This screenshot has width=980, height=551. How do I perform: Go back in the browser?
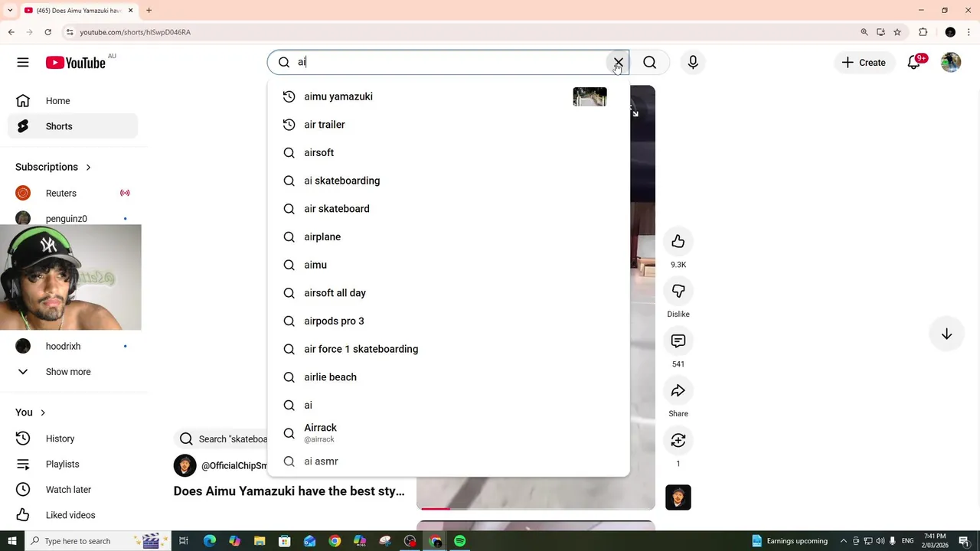coord(11,32)
